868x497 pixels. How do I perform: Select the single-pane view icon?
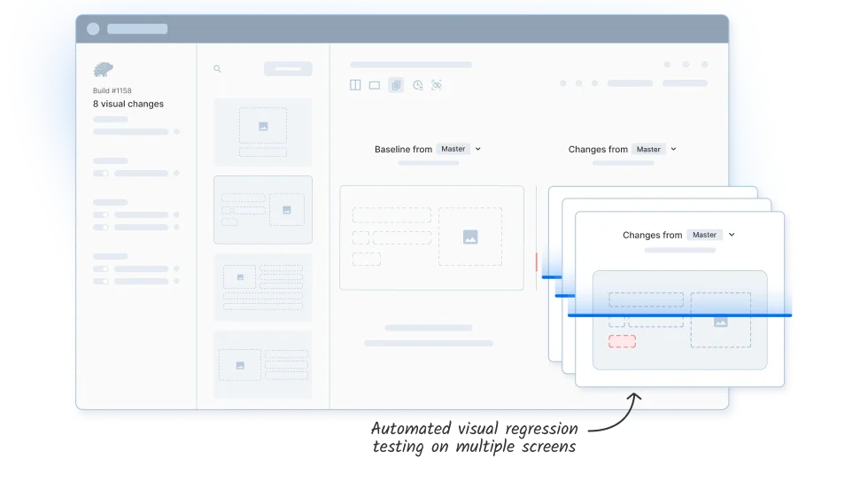click(x=375, y=85)
